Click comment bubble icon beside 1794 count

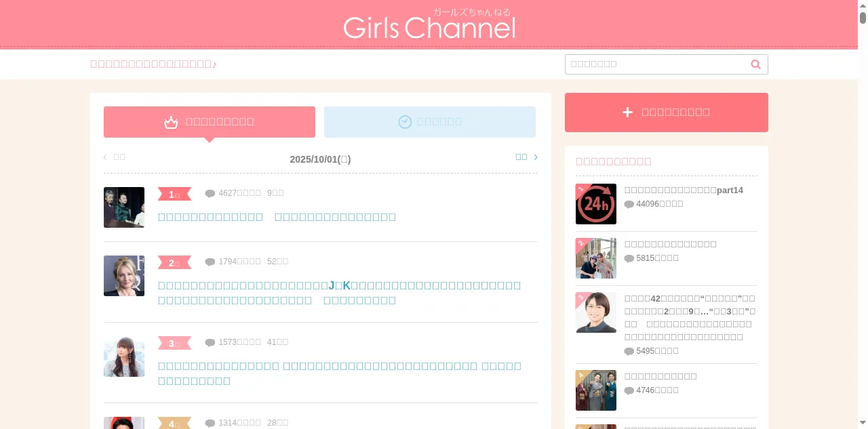click(x=210, y=262)
